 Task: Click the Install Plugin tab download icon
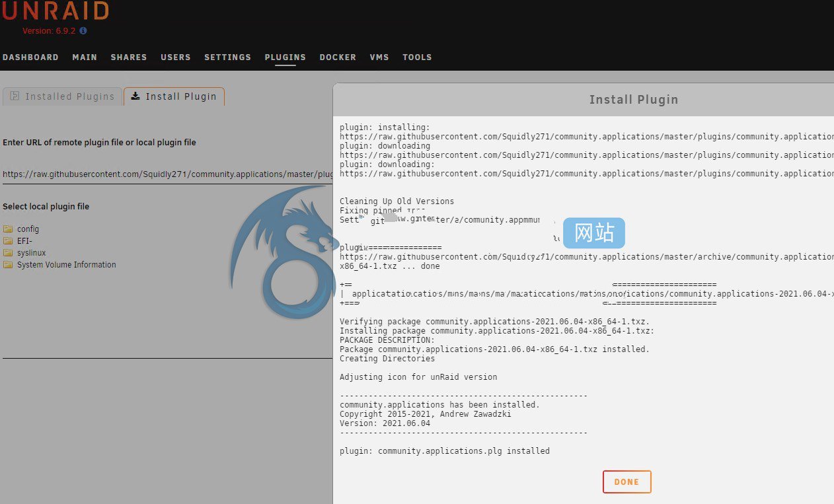(135, 96)
